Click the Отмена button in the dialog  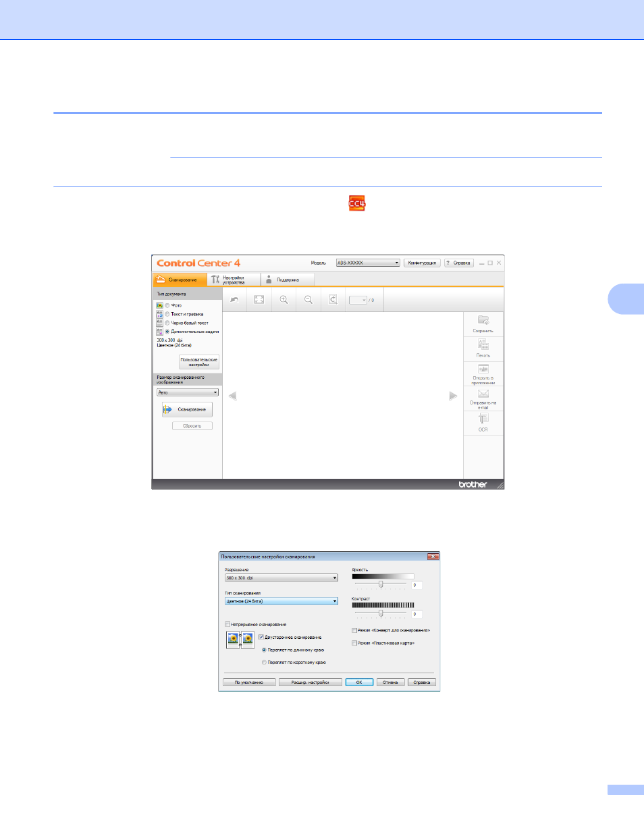[391, 682]
